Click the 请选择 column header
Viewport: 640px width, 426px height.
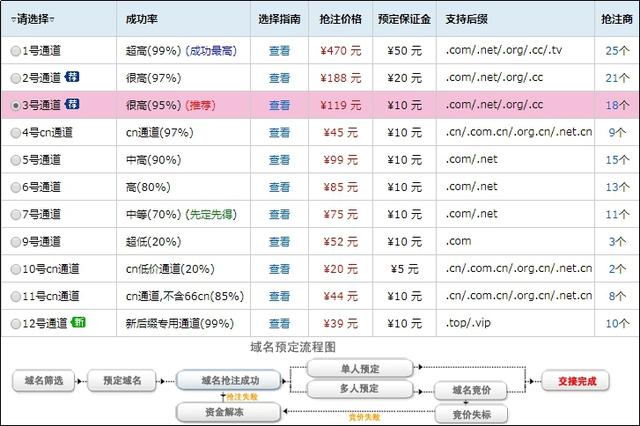point(33,19)
